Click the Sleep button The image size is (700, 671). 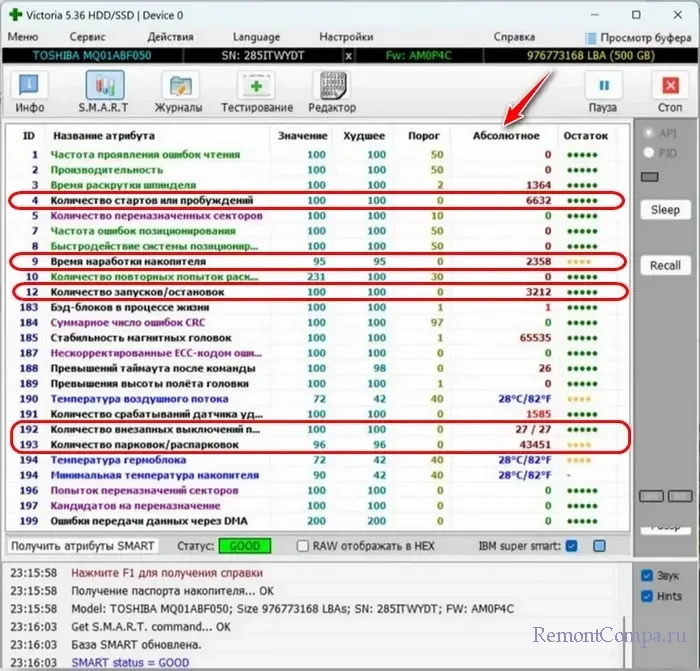pyautogui.click(x=664, y=210)
